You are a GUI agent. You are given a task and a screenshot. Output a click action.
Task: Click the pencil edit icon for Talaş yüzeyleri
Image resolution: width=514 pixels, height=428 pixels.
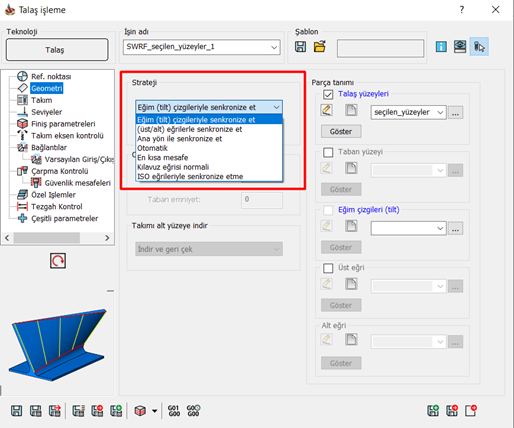(327, 110)
